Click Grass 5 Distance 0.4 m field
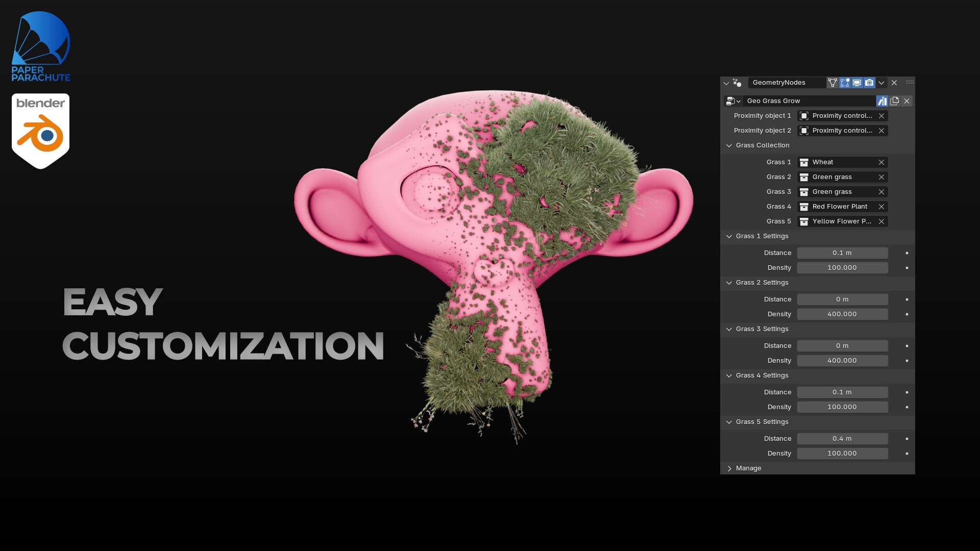Image resolution: width=980 pixels, height=551 pixels. (x=843, y=439)
